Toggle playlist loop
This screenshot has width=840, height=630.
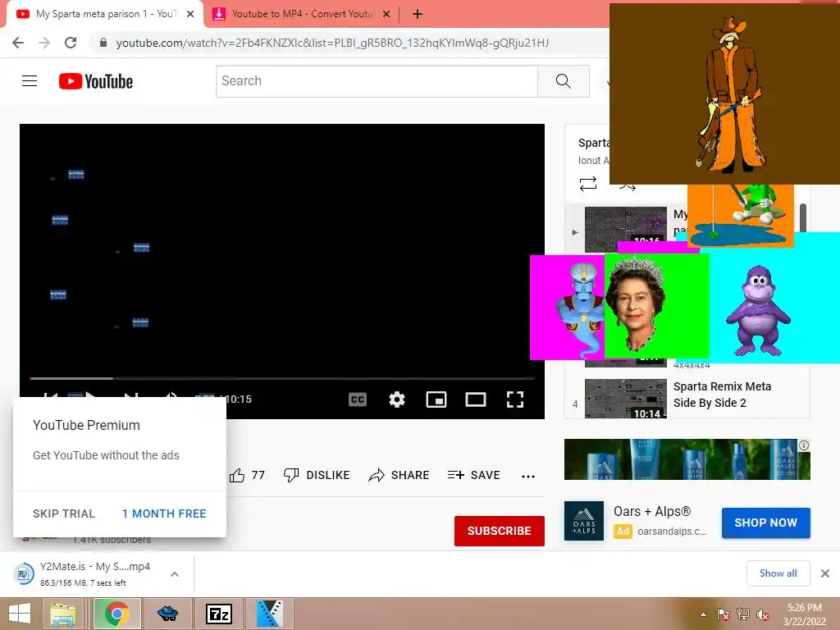click(x=588, y=184)
